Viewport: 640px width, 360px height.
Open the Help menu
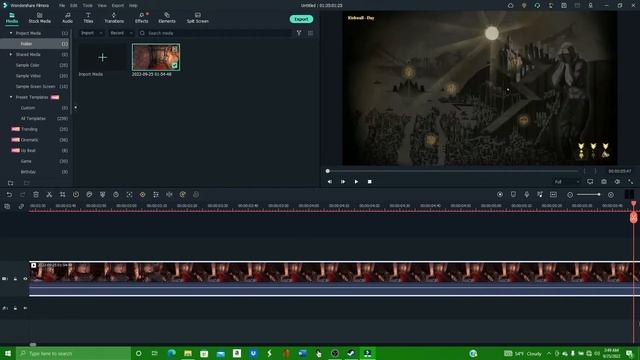(133, 6)
